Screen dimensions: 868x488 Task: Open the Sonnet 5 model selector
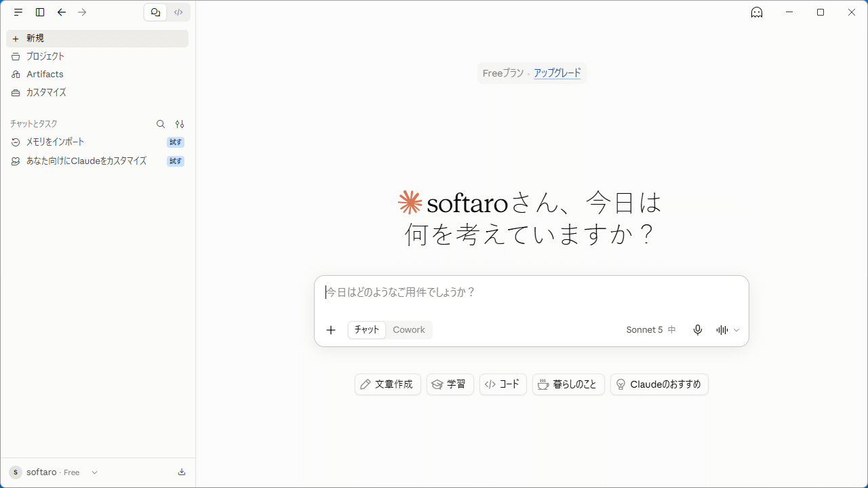tap(651, 330)
